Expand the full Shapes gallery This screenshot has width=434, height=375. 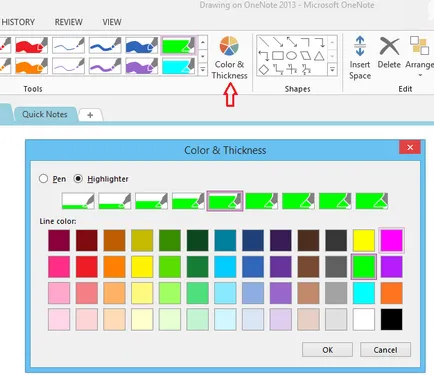click(x=332, y=70)
